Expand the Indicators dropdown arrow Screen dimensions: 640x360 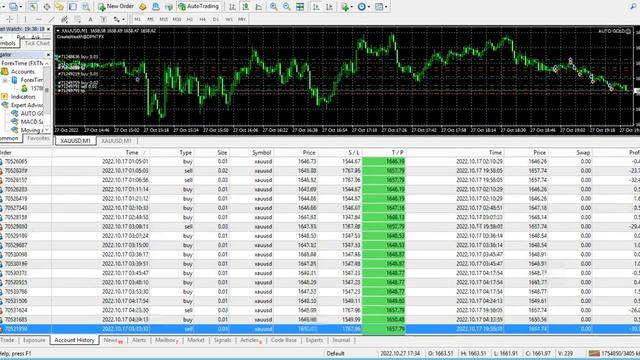pos(352,7)
